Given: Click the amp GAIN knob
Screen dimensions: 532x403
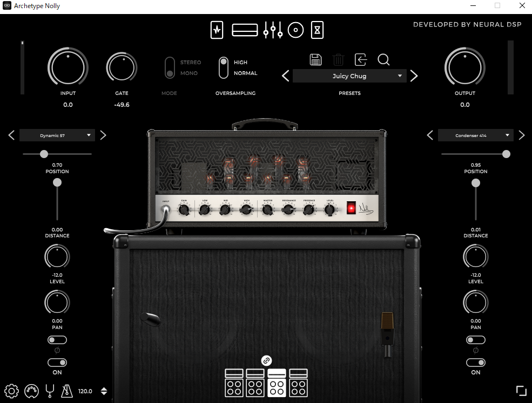Looking at the screenshot, I should (184, 210).
